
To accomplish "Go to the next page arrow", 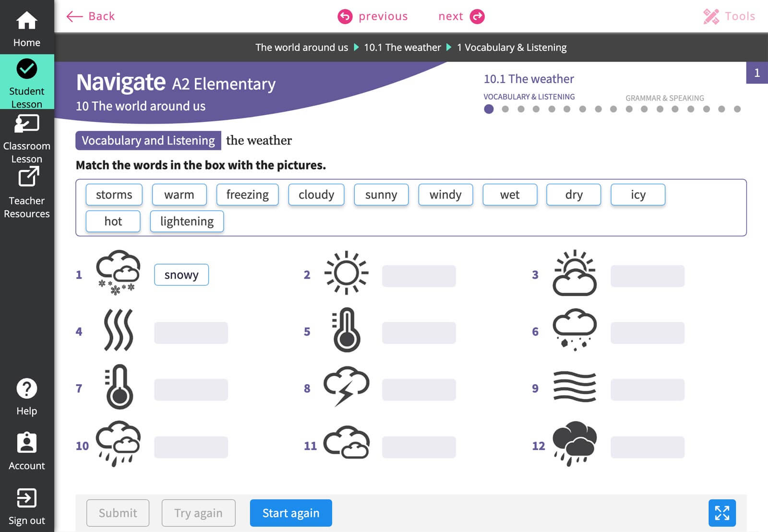I will coord(477,16).
